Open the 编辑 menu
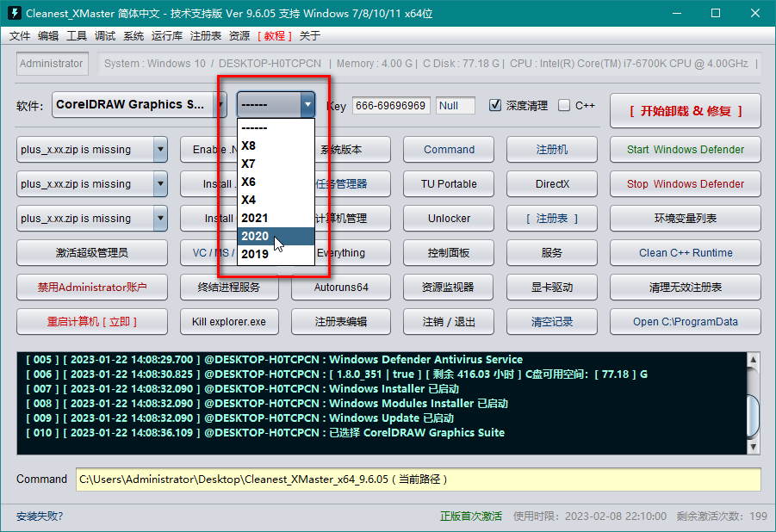This screenshot has width=776, height=532. [x=48, y=35]
